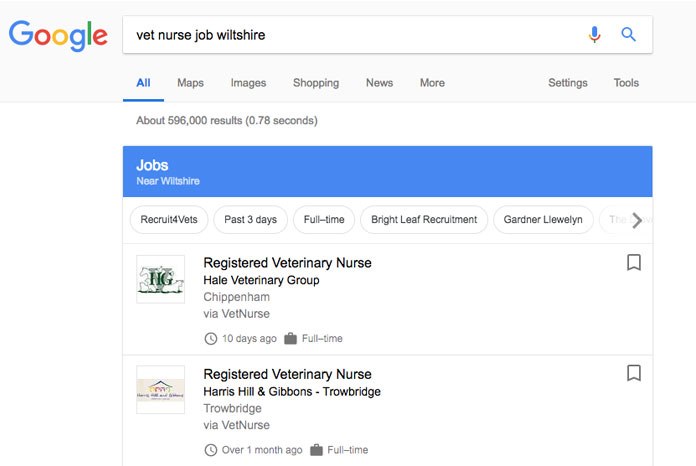Bookmark the Hale Veterinary Group job
The height and width of the screenshot is (466, 696).
tap(634, 262)
